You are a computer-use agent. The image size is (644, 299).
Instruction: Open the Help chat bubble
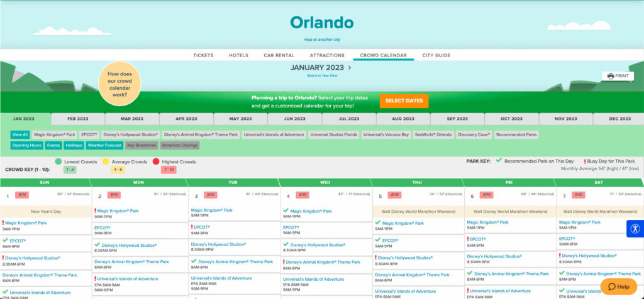point(619,286)
